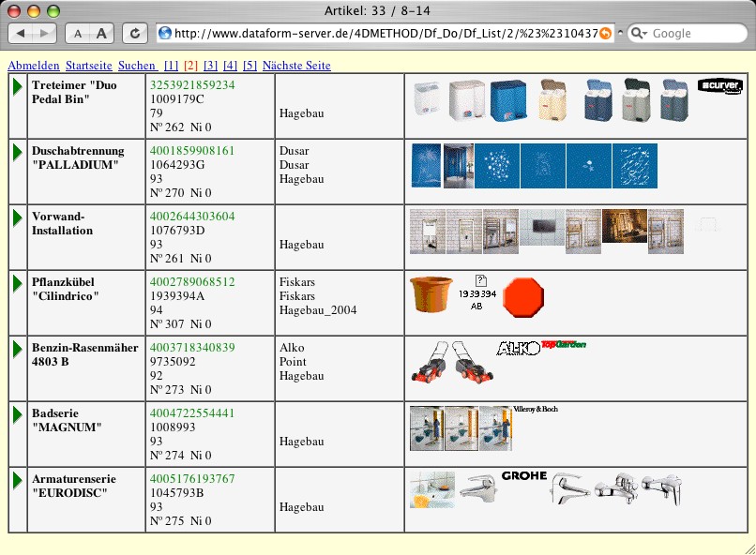
Task: Click the browser back arrow button
Action: tap(23, 34)
